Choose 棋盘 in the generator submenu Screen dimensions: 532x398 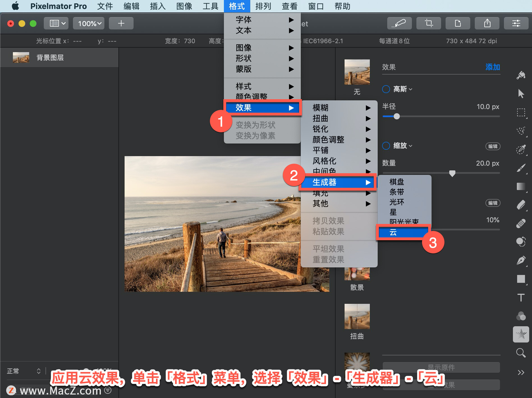tap(404, 182)
